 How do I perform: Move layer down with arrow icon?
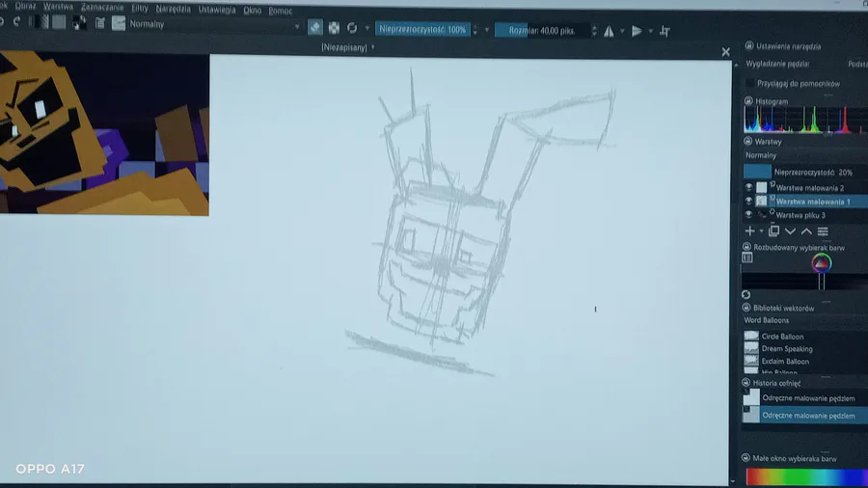[791, 231]
